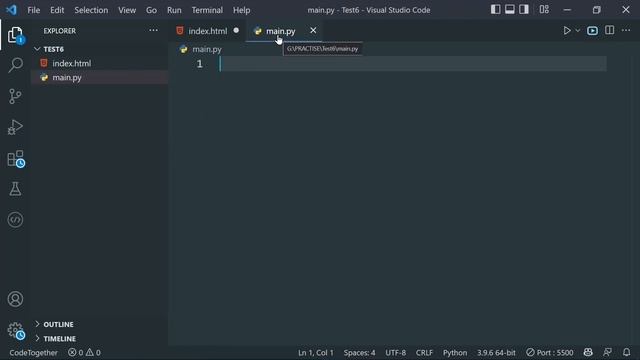Image resolution: width=640 pixels, height=360 pixels.
Task: Toggle the bottom panel layout icon
Action: coord(509,9)
